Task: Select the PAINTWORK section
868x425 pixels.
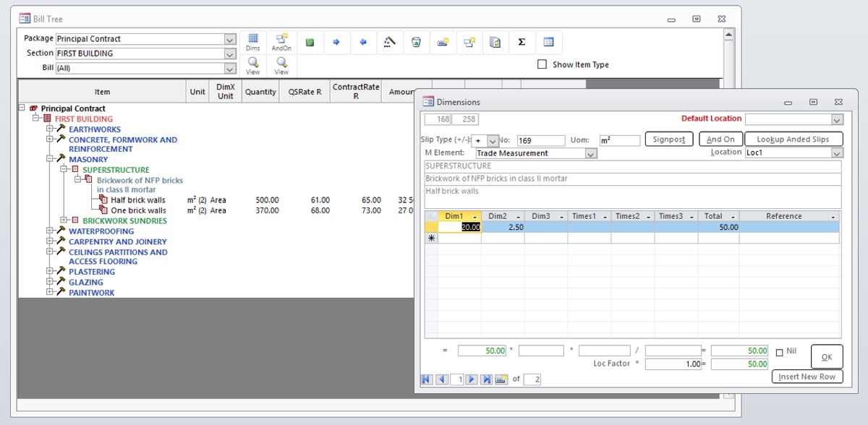Action: tap(92, 293)
